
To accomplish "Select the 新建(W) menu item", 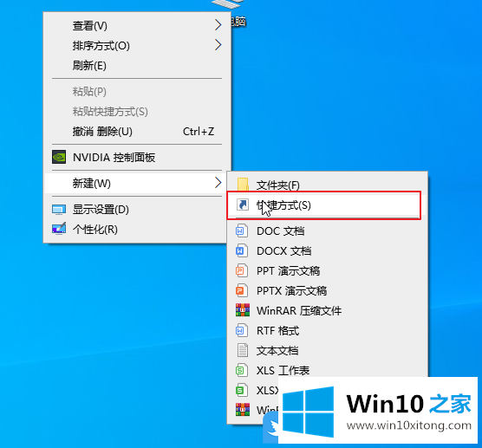I will (x=137, y=183).
